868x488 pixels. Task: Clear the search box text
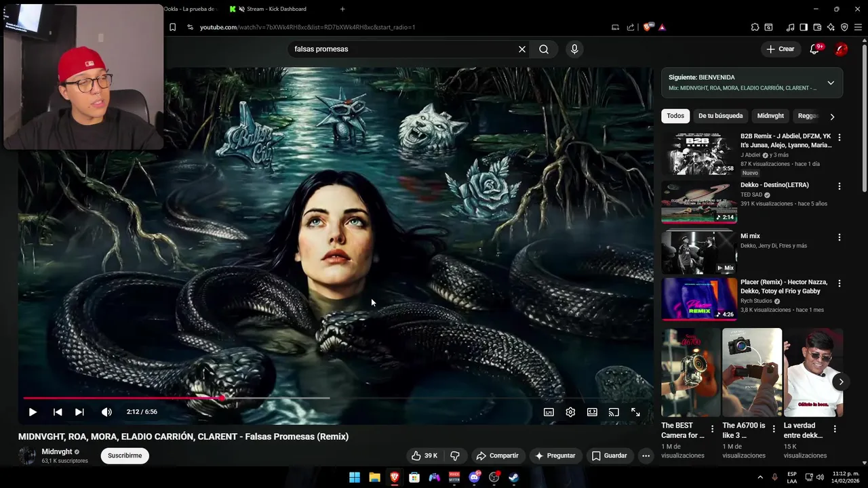[522, 49]
